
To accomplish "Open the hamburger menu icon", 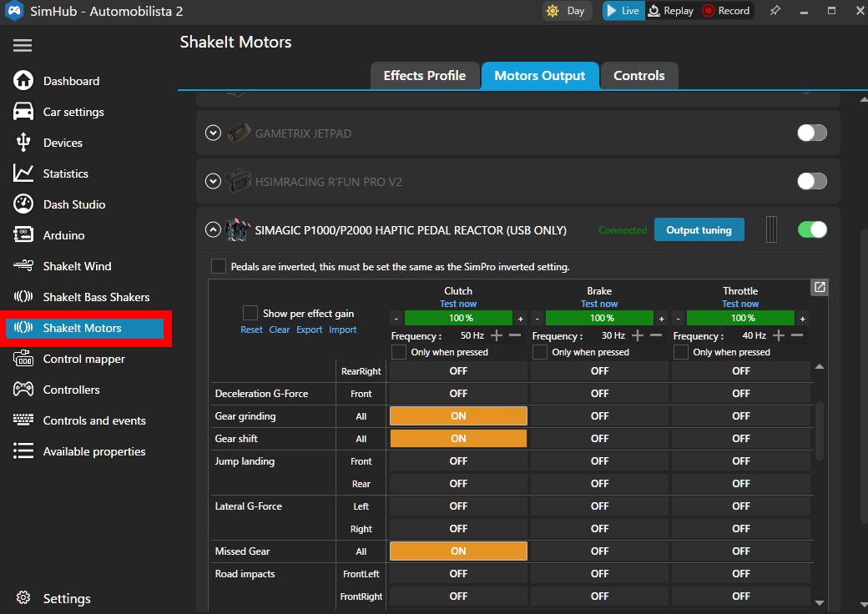I will 23,45.
